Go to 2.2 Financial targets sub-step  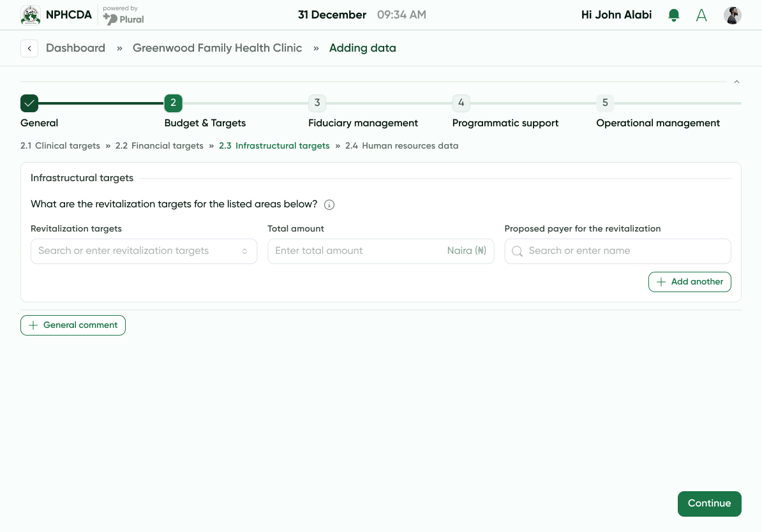tap(160, 145)
